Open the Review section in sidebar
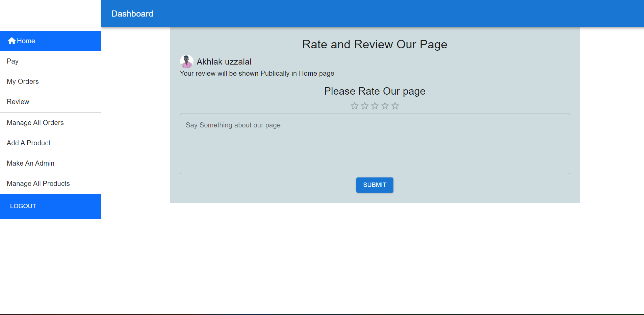644x315 pixels. (18, 102)
